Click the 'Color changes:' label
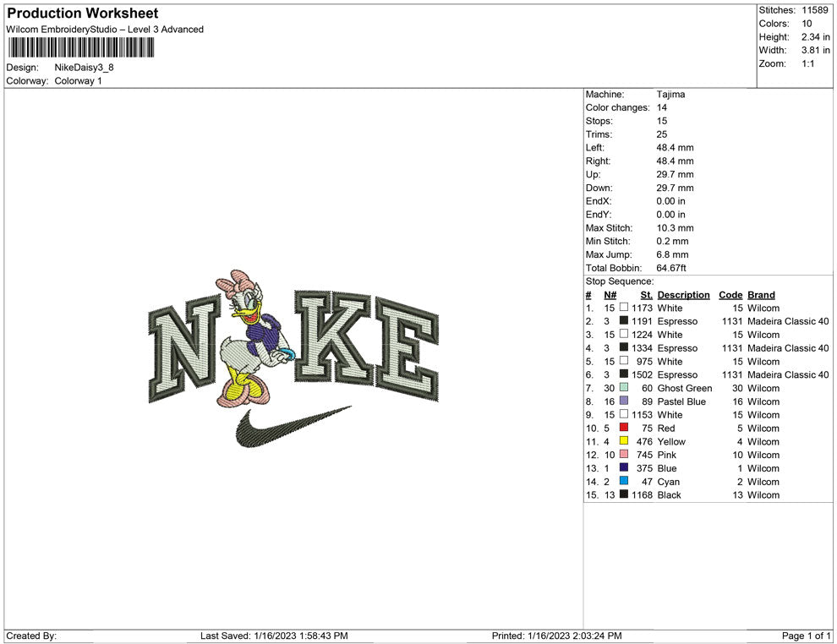The image size is (837, 644). click(618, 108)
